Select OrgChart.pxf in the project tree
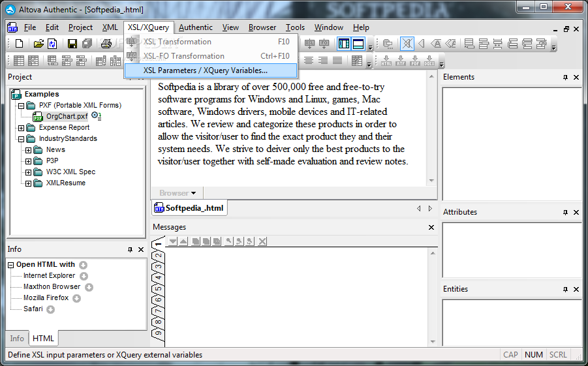588x366 pixels. (67, 116)
